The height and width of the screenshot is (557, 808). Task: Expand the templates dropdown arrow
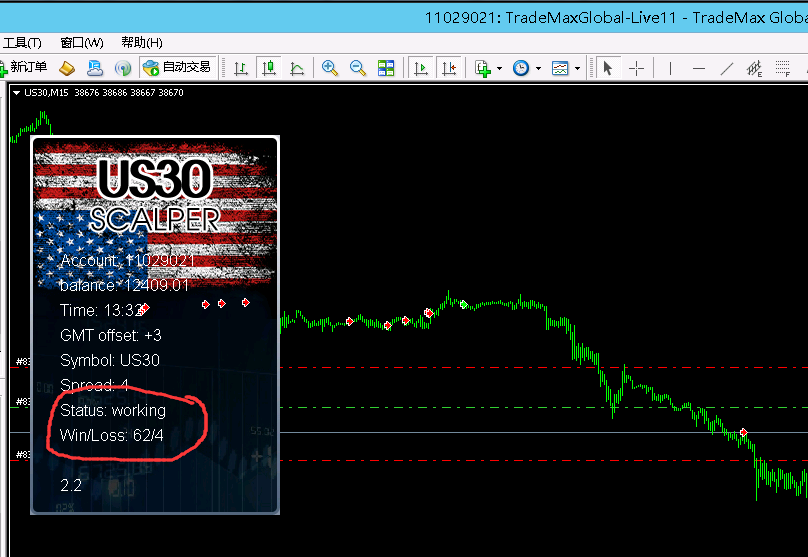coord(577,68)
